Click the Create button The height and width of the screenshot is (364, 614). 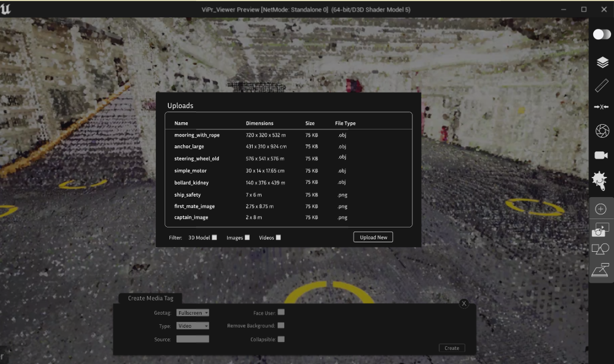(x=452, y=348)
